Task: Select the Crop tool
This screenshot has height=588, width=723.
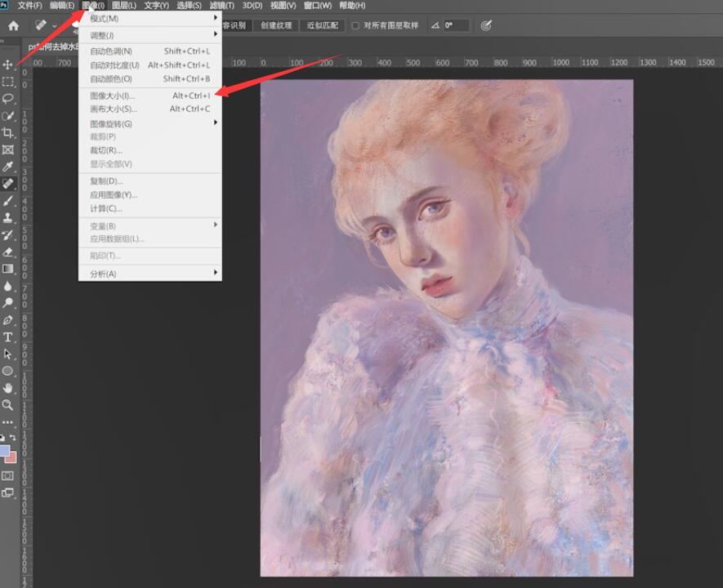Action: coord(8,133)
